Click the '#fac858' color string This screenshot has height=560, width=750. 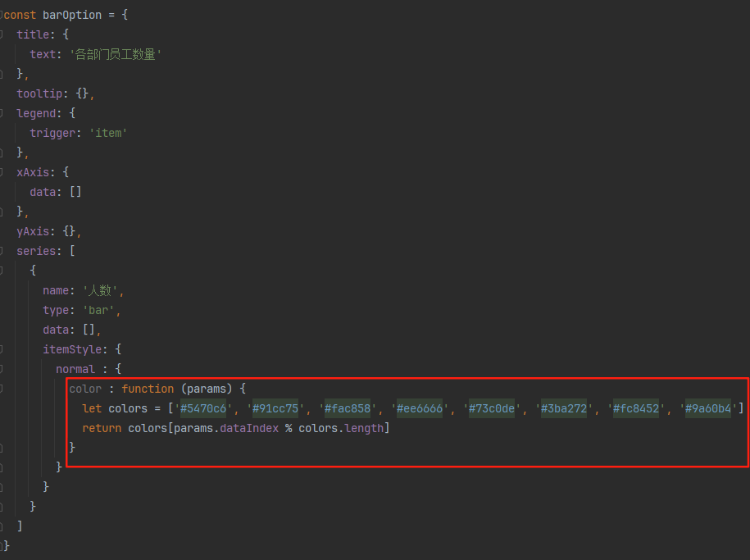pos(348,408)
